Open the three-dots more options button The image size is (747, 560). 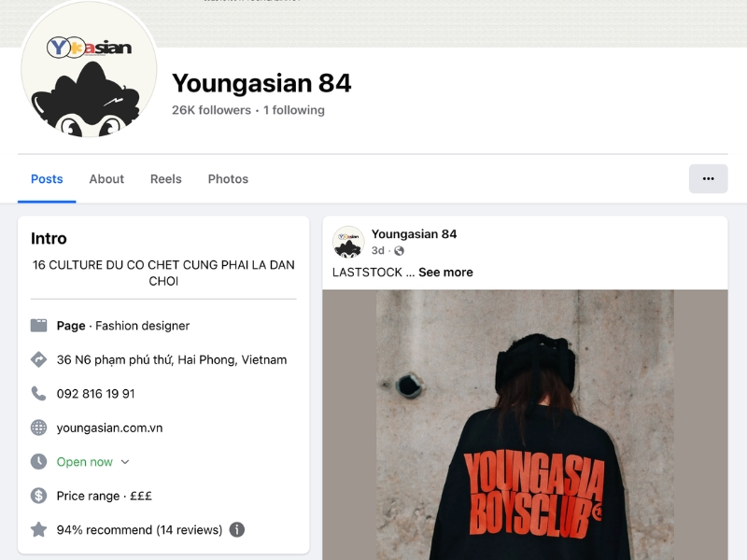(708, 178)
